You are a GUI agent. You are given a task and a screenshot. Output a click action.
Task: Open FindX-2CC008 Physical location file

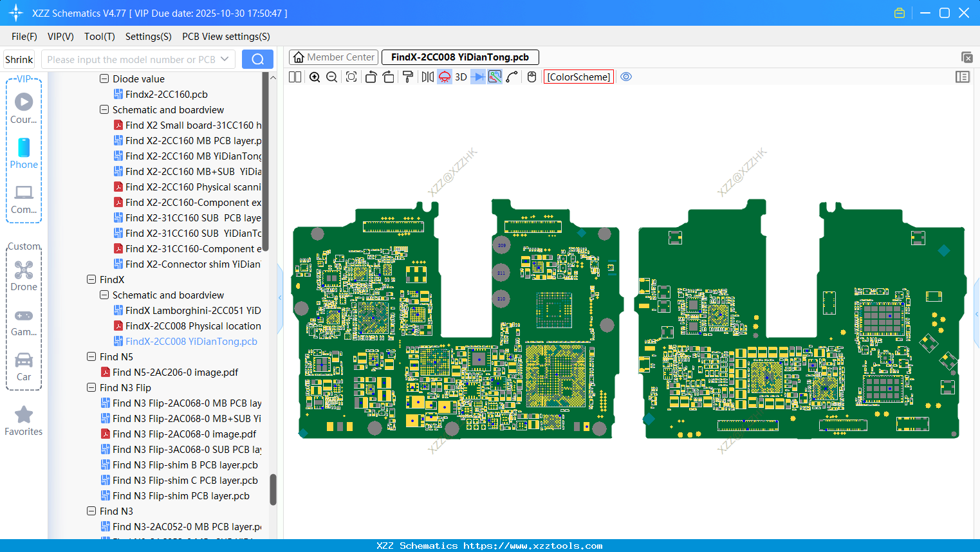click(x=192, y=326)
